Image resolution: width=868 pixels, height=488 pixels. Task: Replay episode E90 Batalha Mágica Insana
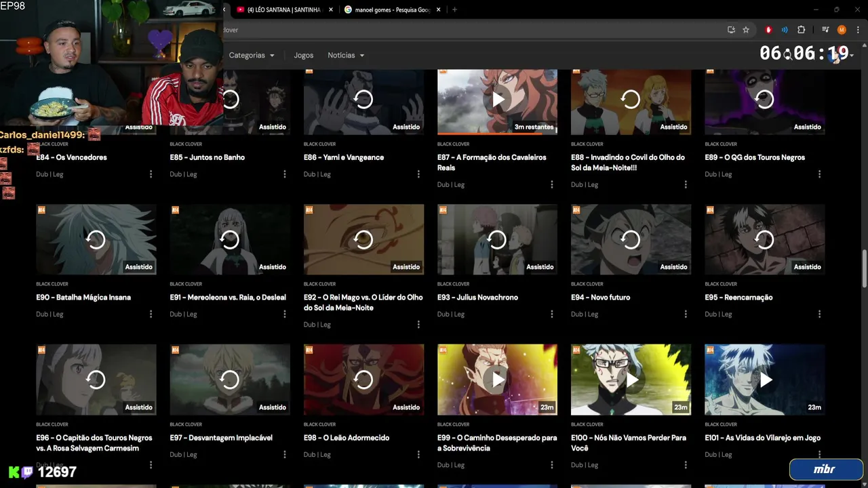[x=96, y=240]
